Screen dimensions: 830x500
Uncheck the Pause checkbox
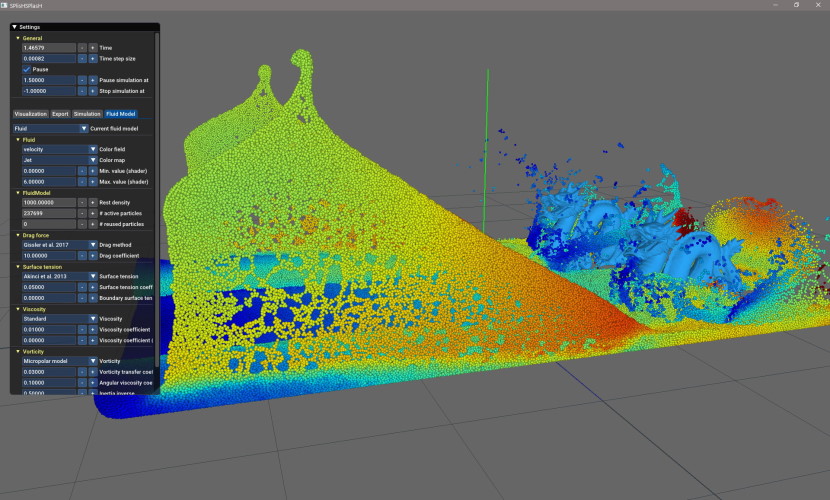[27, 69]
